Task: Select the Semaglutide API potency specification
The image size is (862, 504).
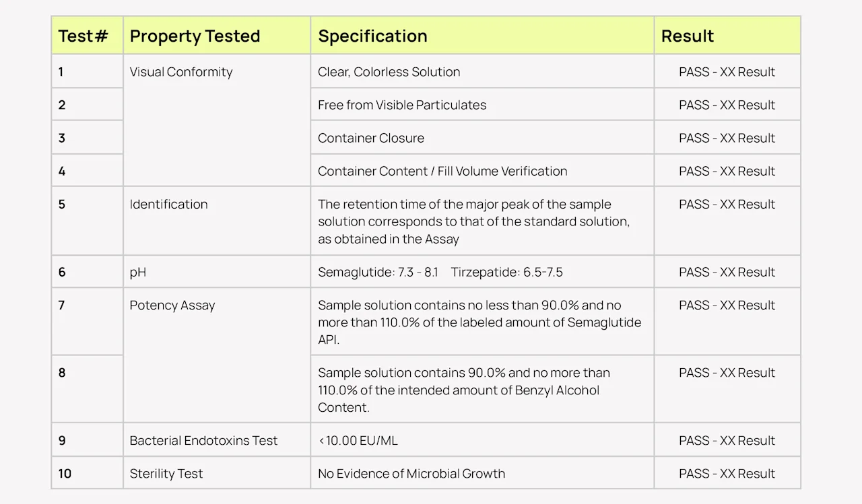Action: (479, 322)
